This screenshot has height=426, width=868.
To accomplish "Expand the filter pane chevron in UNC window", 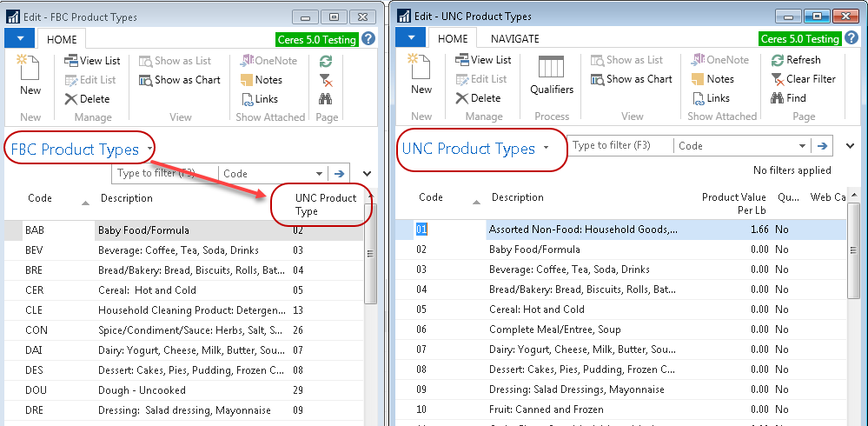I will click(851, 146).
